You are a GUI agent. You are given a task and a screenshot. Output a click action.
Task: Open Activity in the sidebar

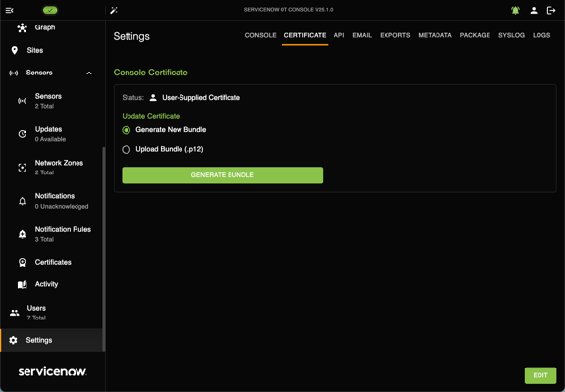[x=46, y=284]
